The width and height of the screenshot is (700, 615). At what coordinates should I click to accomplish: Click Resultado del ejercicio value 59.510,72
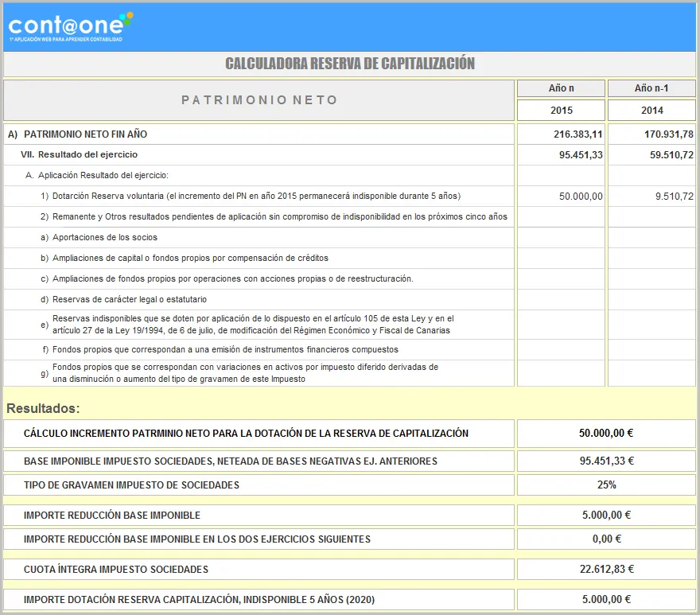pyautogui.click(x=651, y=155)
